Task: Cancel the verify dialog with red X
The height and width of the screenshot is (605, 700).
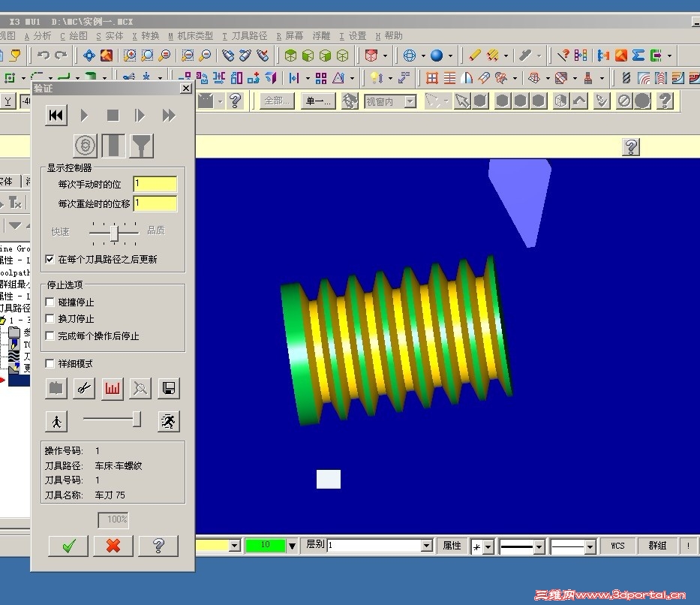Action: [x=113, y=546]
